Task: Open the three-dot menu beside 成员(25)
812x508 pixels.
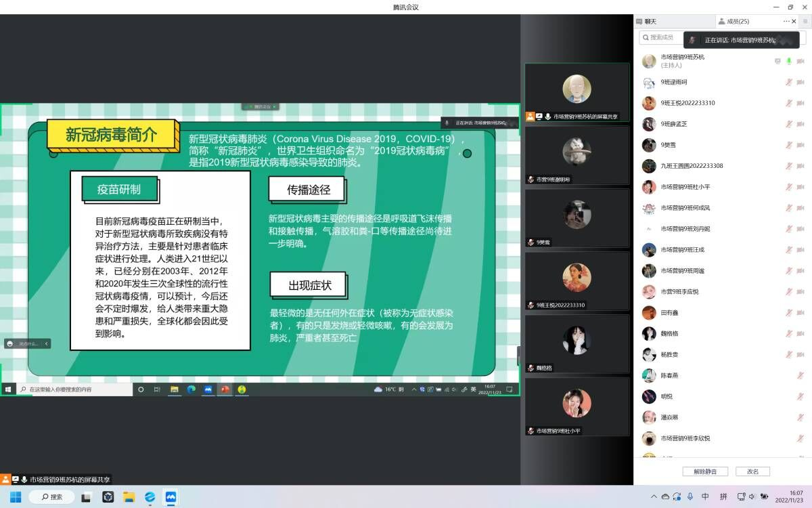Action: click(785, 22)
